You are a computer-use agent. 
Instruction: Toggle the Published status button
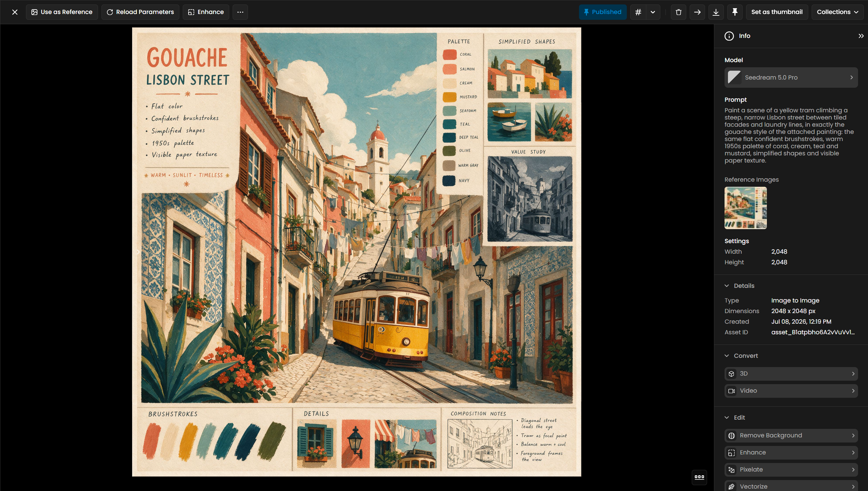tap(603, 12)
